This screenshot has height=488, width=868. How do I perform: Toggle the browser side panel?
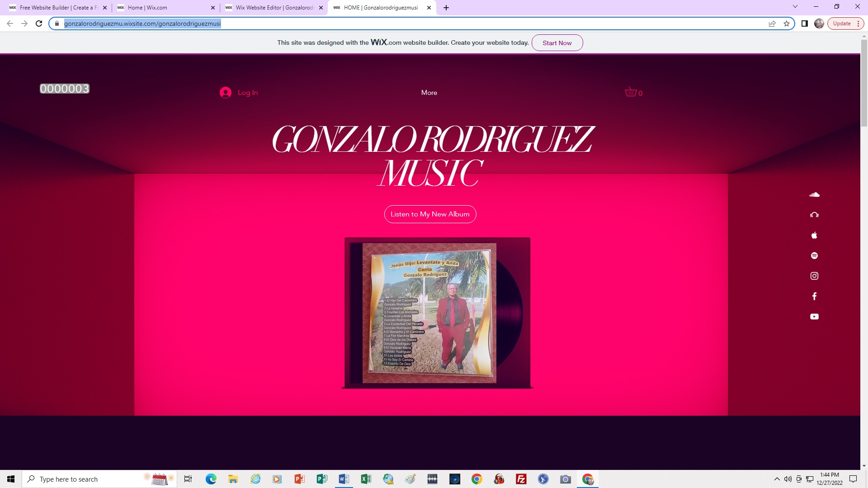[x=805, y=24]
